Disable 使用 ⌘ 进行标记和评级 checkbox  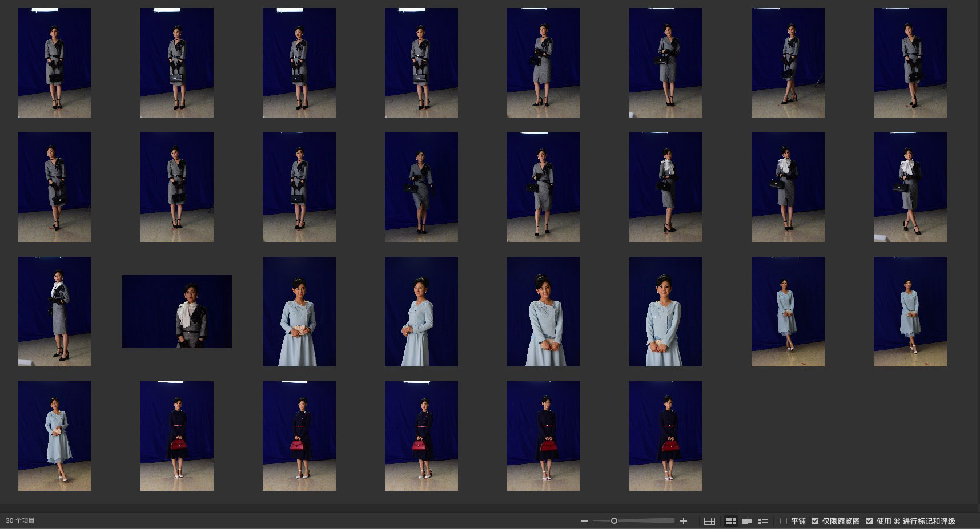coord(869,521)
